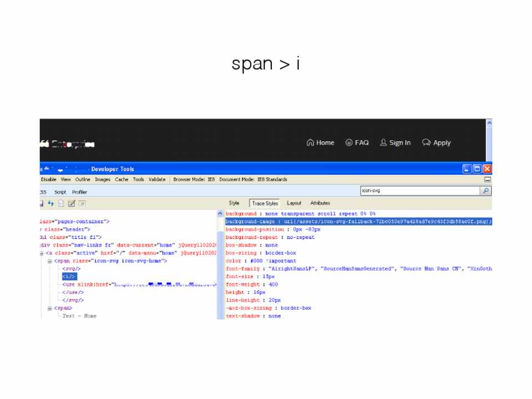
Task: Open the Validate menu
Action: pos(157,180)
